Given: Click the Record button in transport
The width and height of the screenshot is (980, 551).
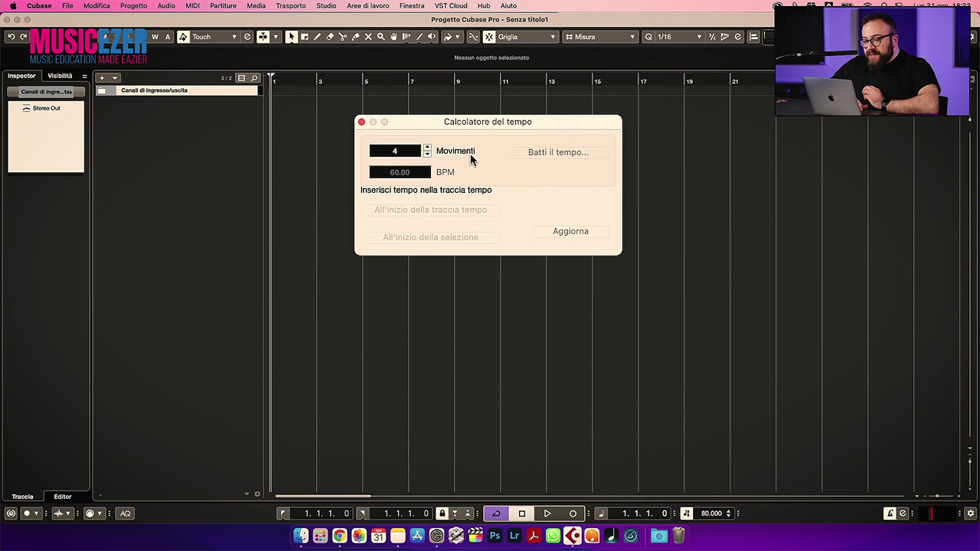Looking at the screenshot, I should (573, 514).
